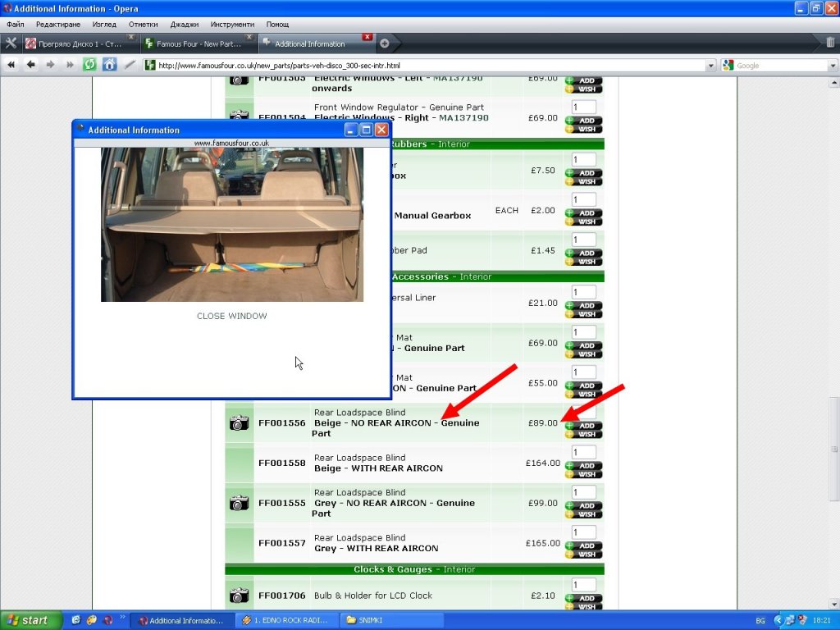Click the quantity field for FF001557
Screen dimensions: 840x630
(583, 532)
